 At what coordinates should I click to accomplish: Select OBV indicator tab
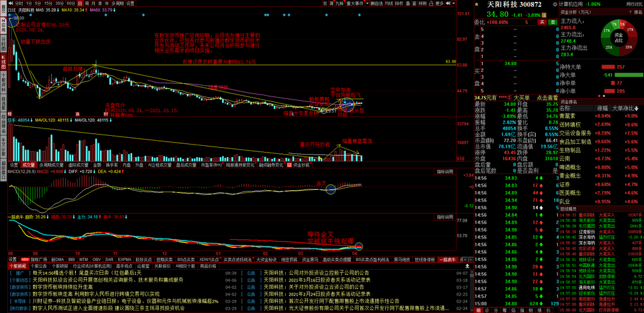96,260
